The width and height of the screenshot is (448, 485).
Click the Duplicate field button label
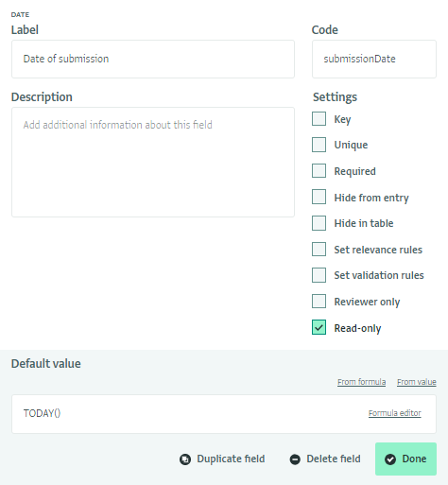click(231, 459)
